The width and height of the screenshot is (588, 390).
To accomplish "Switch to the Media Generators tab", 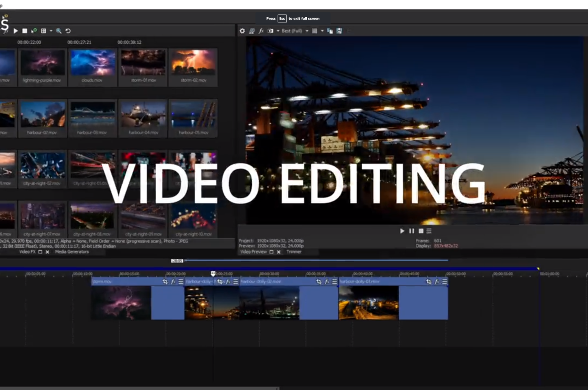I will [72, 252].
